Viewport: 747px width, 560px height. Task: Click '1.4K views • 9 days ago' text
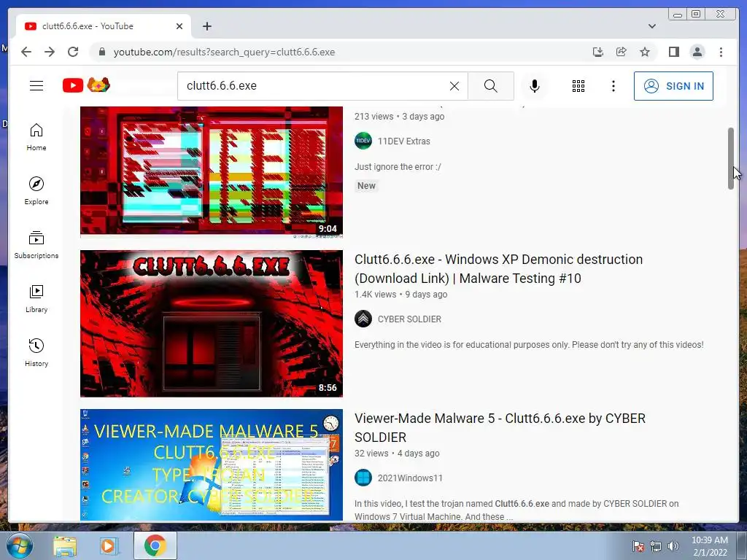400,295
